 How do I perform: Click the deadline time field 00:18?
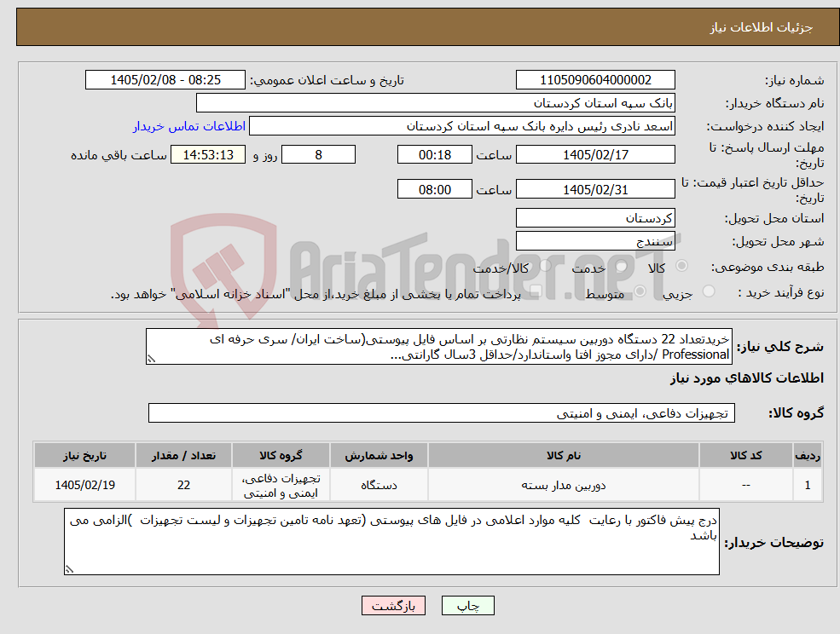click(x=434, y=155)
